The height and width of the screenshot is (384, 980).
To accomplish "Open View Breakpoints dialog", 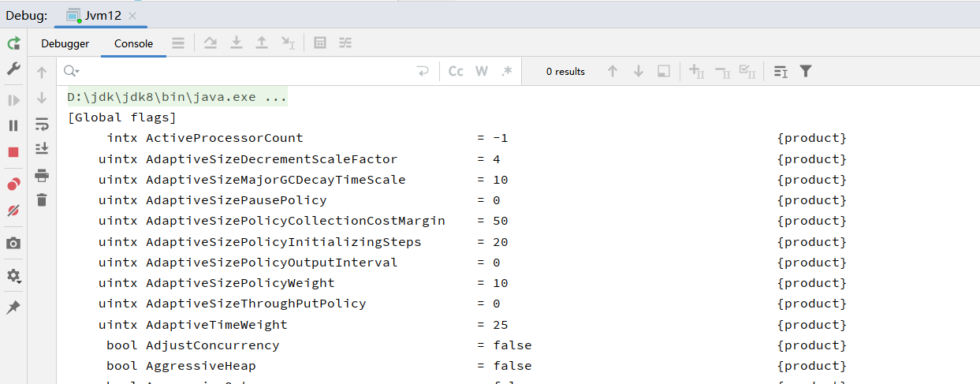I will tap(13, 185).
